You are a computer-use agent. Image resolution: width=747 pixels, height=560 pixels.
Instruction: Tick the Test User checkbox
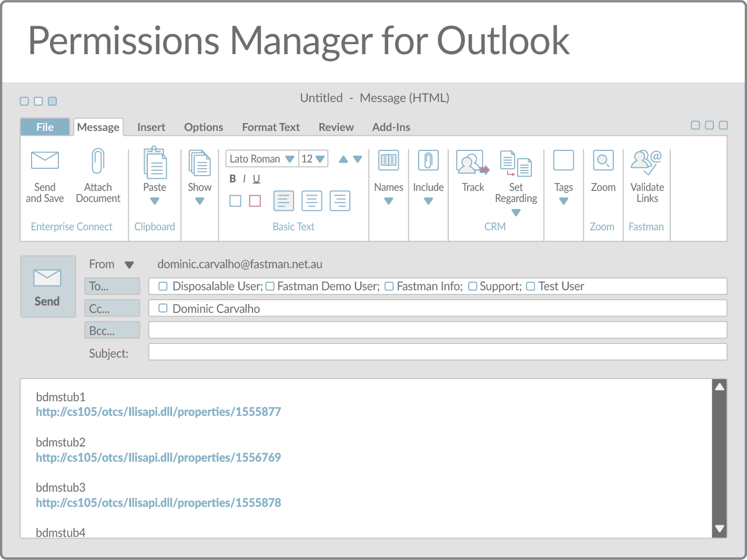530,286
